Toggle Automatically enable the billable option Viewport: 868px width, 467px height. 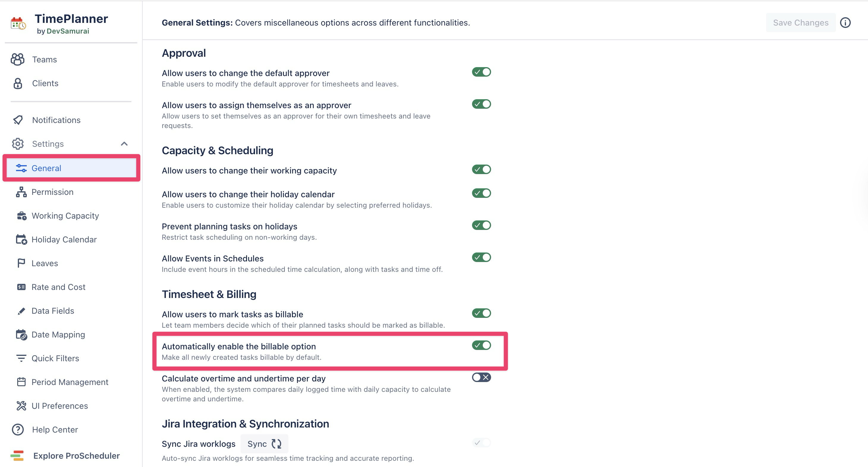[x=481, y=345]
